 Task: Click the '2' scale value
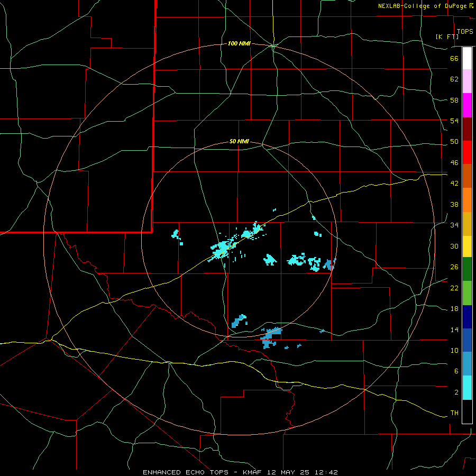pyautogui.click(x=456, y=392)
